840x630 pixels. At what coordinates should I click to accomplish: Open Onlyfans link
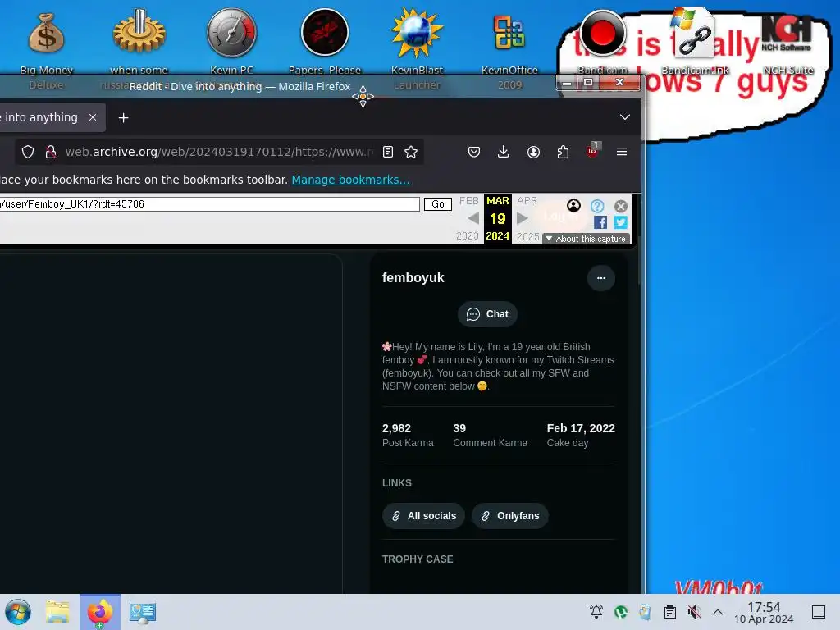[509, 516]
